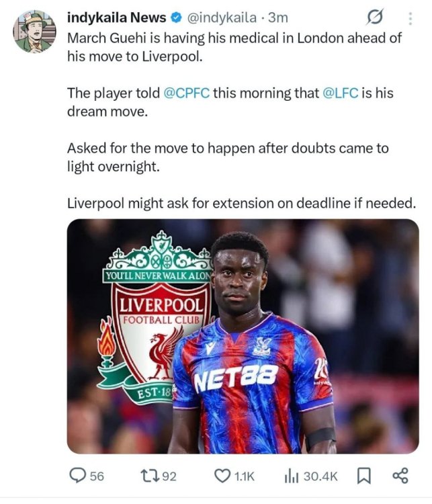The image size is (432, 504).
Task: Open the attached Liverpool and Guehi photo
Action: 243,336
